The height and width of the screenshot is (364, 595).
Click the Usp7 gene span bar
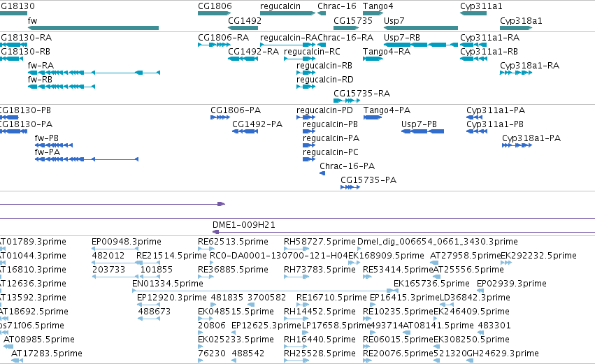(421, 28)
